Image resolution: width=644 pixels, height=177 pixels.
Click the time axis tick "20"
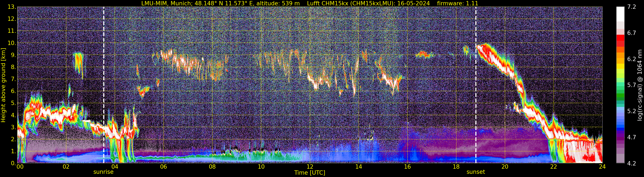[x=505, y=167]
